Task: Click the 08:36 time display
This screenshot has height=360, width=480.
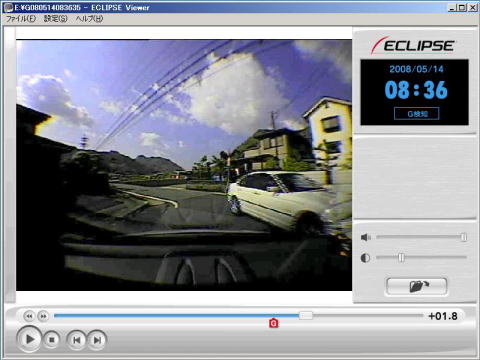Action: [416, 90]
